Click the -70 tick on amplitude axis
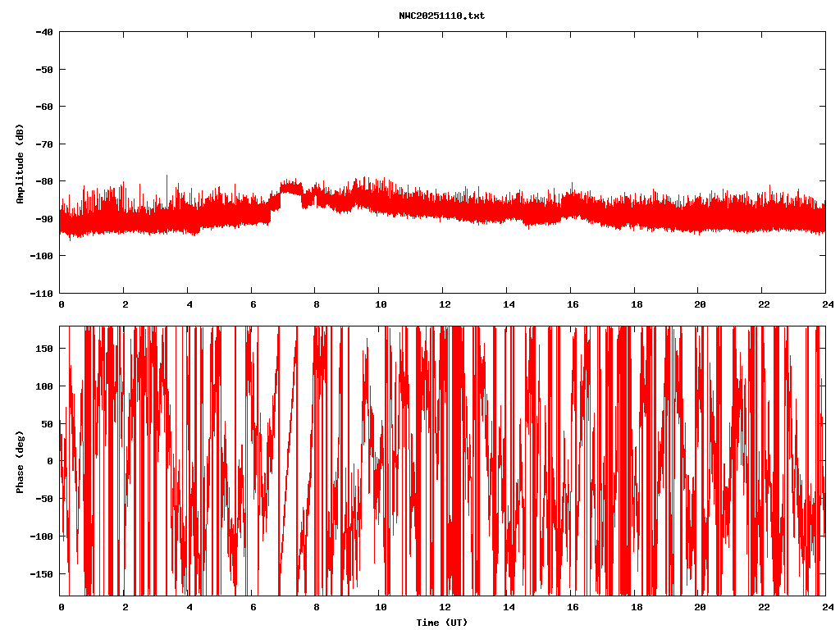This screenshot has height=630, width=840. pyautogui.click(x=44, y=144)
